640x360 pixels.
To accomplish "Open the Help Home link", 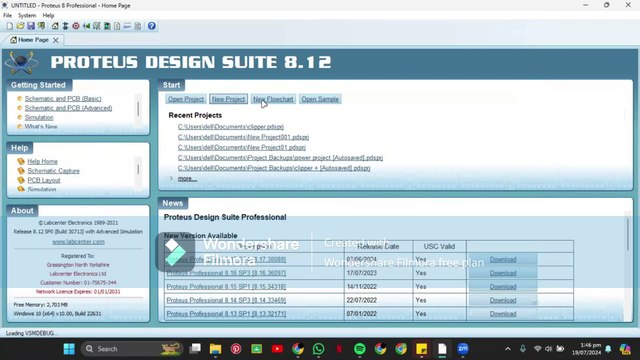I will click(x=42, y=162).
